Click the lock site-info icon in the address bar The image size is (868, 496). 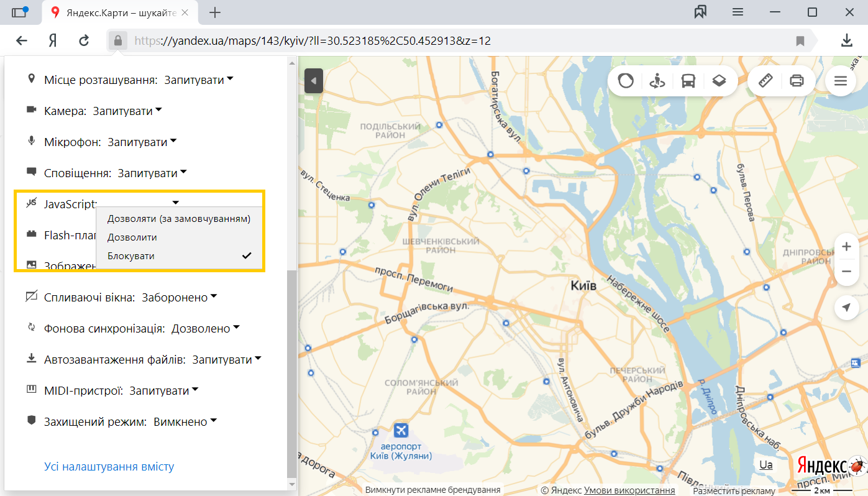coord(117,41)
